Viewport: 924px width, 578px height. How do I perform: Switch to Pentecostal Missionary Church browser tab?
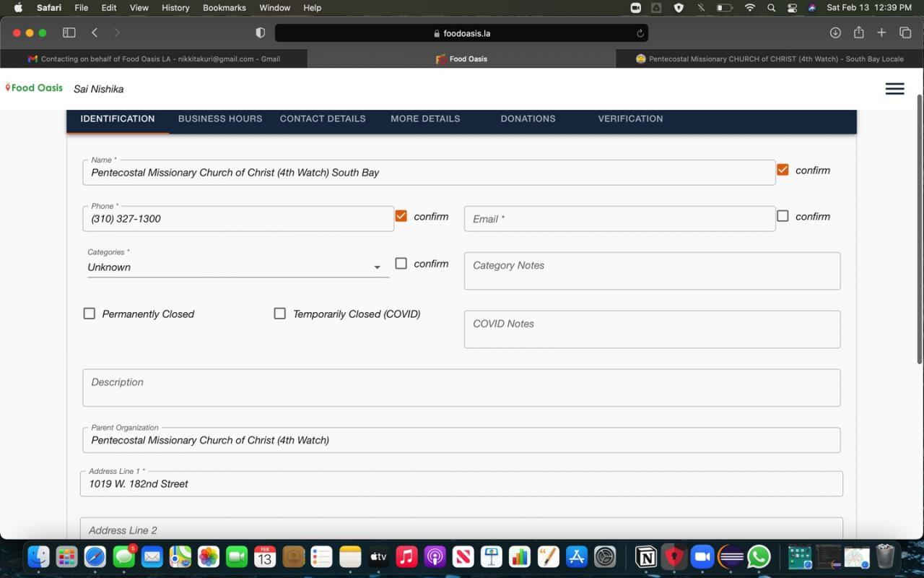[770, 59]
